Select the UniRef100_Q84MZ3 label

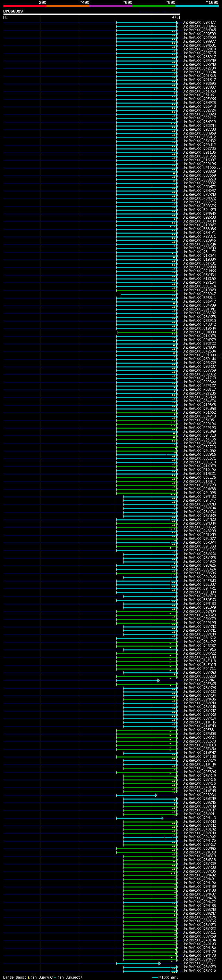(x=199, y=520)
